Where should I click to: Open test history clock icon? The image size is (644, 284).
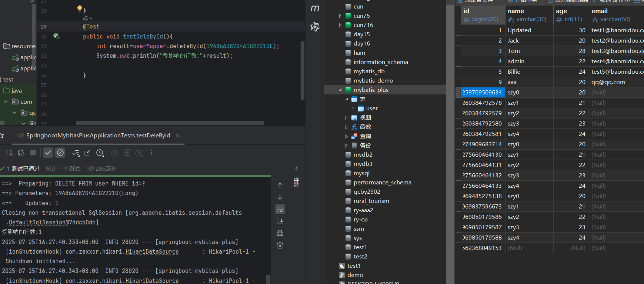tap(100, 153)
